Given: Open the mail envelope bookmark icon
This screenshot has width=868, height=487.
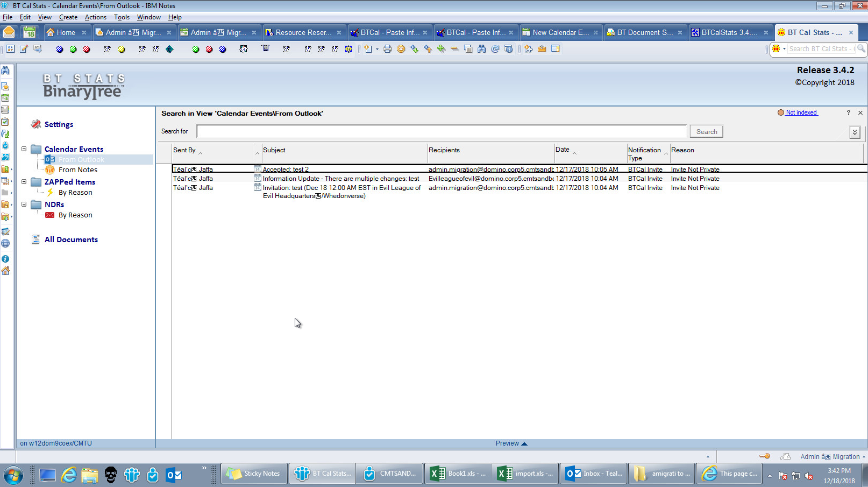Looking at the screenshot, I should pos(9,32).
